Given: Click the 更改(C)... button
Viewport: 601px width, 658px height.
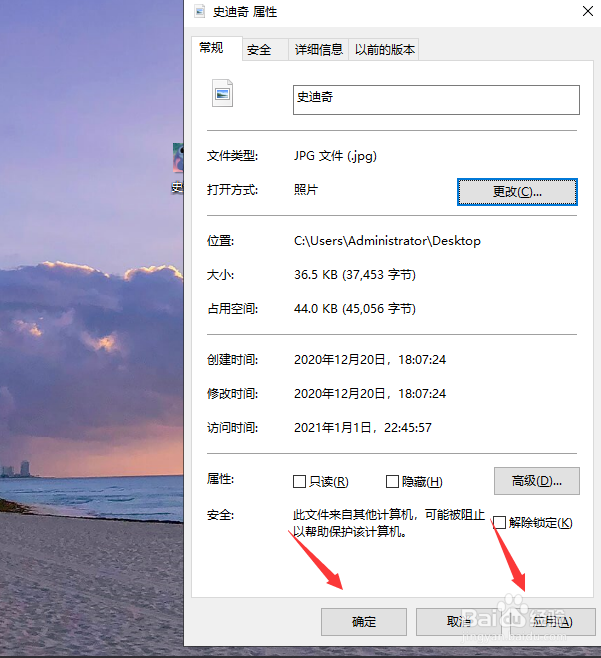Looking at the screenshot, I should (517, 192).
